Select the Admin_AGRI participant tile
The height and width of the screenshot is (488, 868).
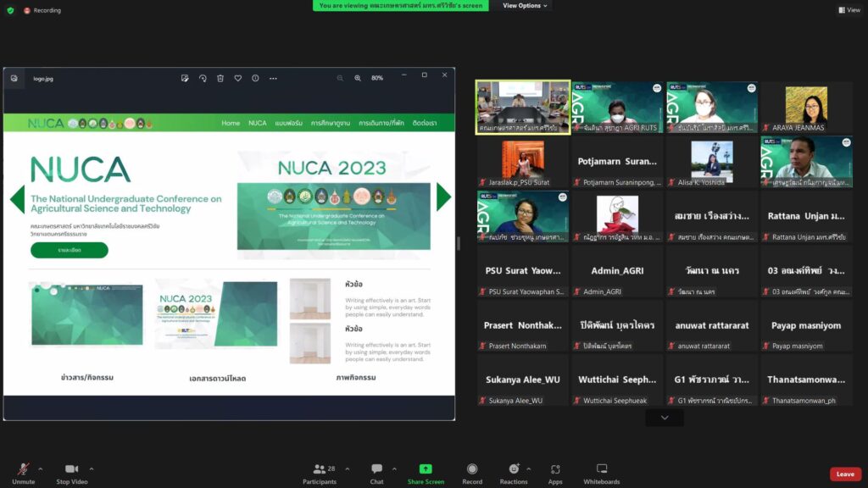pyautogui.click(x=617, y=270)
